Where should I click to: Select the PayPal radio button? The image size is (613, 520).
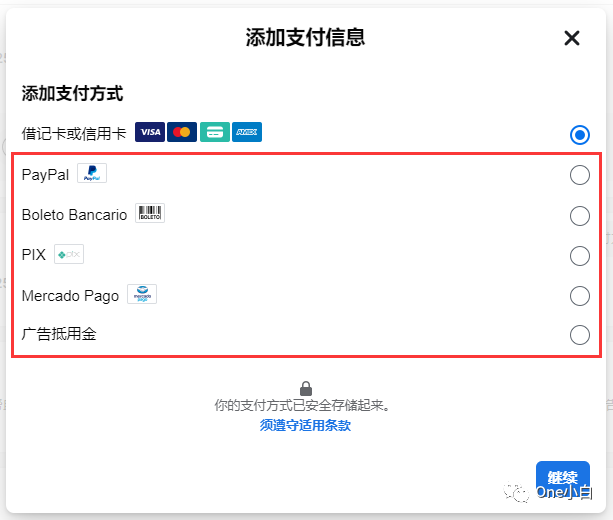click(579, 175)
